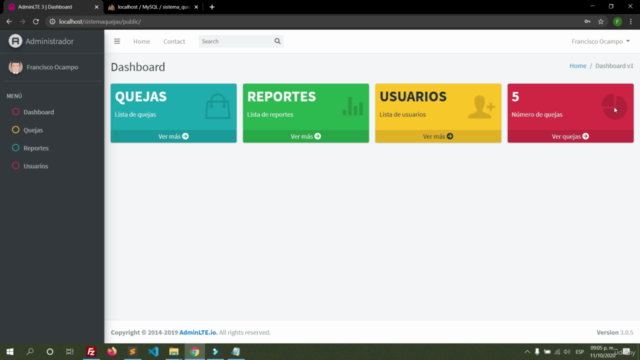The image size is (640, 360).
Task: Click Francisco Ocampo's avatar in sidebar
Action: pos(16,67)
